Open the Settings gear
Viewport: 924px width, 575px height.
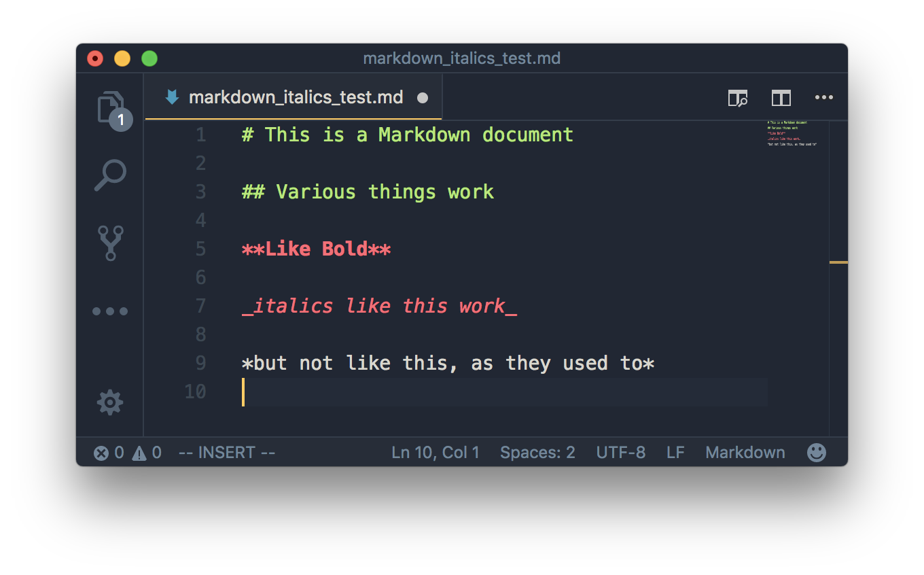coord(110,402)
